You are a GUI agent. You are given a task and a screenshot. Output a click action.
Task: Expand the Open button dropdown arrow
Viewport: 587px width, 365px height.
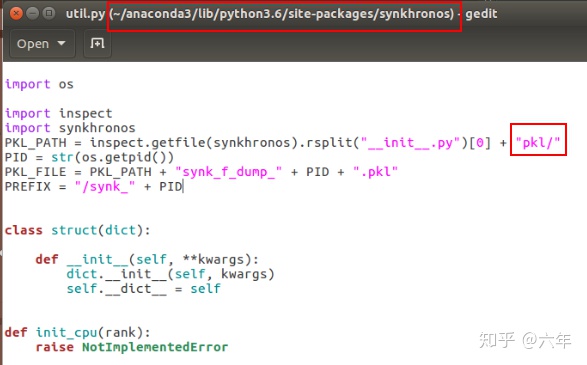pos(61,43)
